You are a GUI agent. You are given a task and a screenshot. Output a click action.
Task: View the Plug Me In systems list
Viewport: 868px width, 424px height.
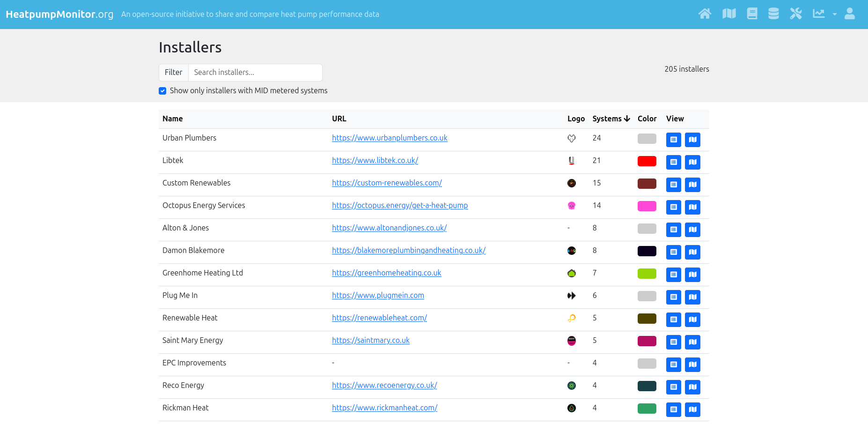(x=674, y=297)
